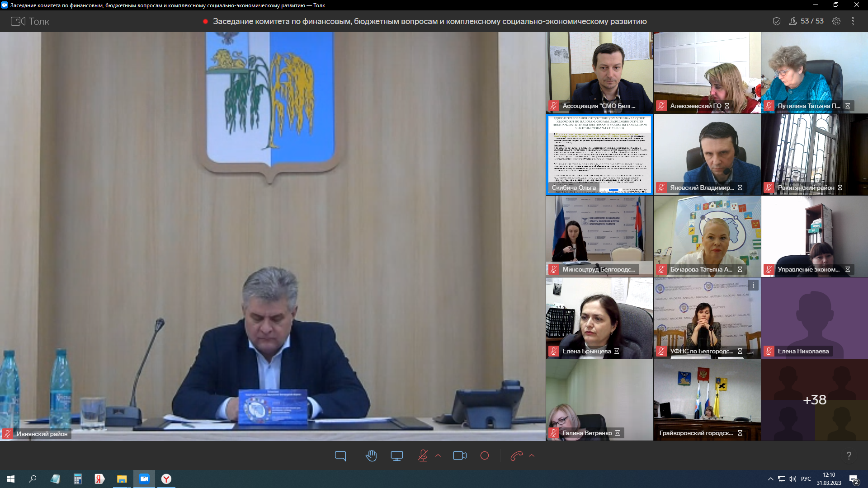Click muted mic icon on Ивнянский район
This screenshot has height=488, width=868.
tap(8, 434)
